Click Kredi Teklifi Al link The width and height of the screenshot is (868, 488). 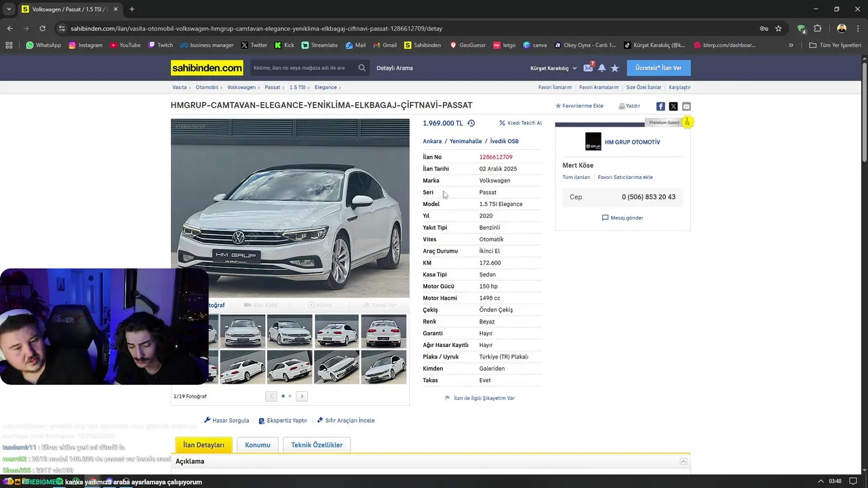[x=520, y=123]
